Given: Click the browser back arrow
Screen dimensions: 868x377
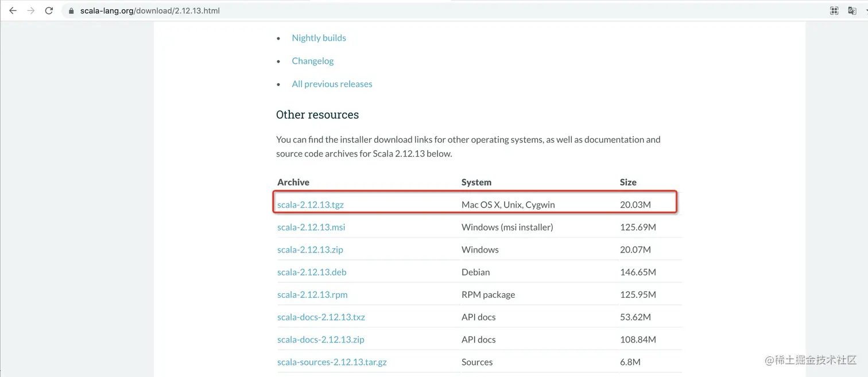Looking at the screenshot, I should [x=13, y=11].
